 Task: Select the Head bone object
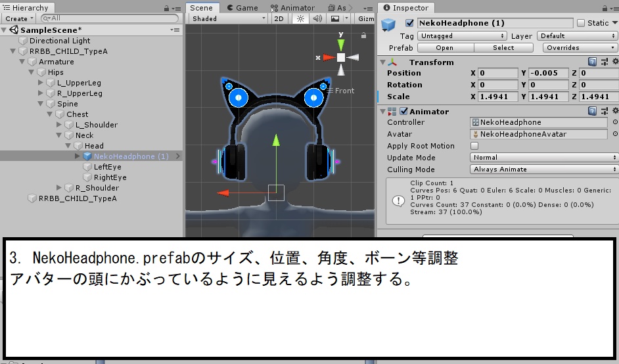(x=94, y=146)
